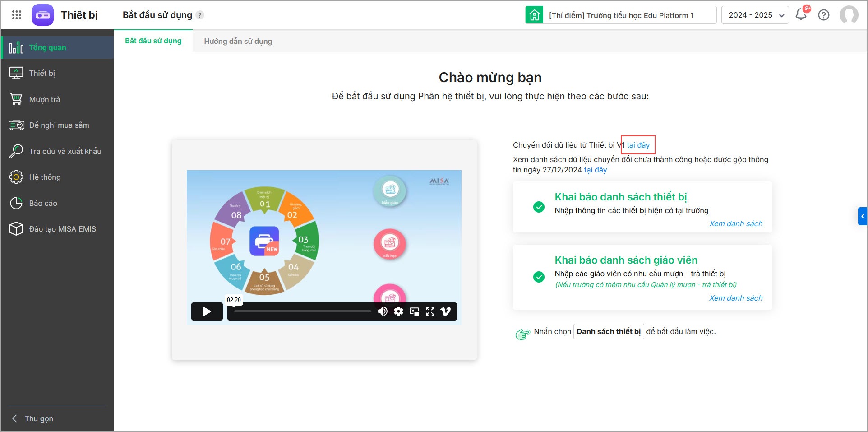Click the Vimeo logo in player
The width and height of the screenshot is (868, 432).
tap(446, 311)
